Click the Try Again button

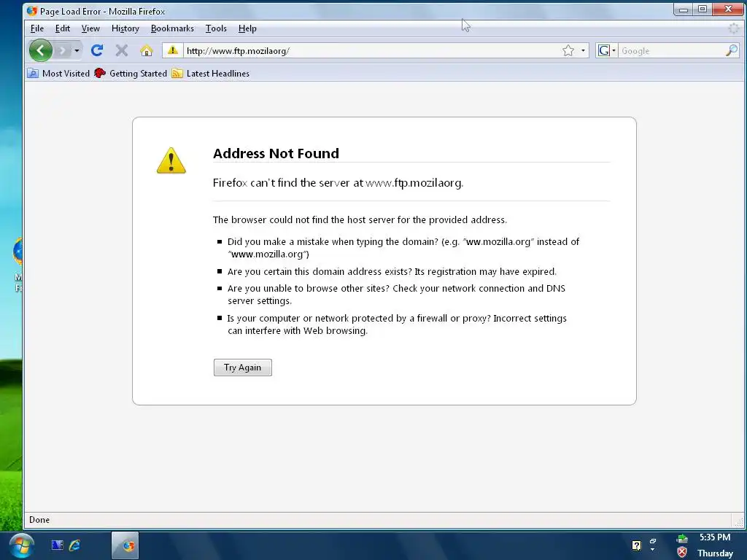pos(242,367)
